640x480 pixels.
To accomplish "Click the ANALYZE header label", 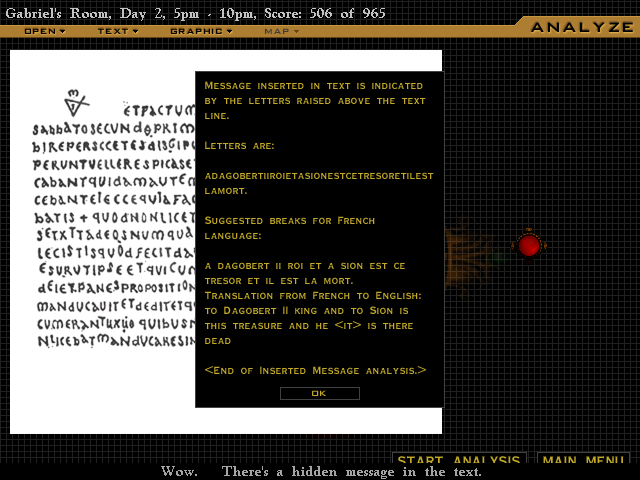I will click(x=582, y=27).
